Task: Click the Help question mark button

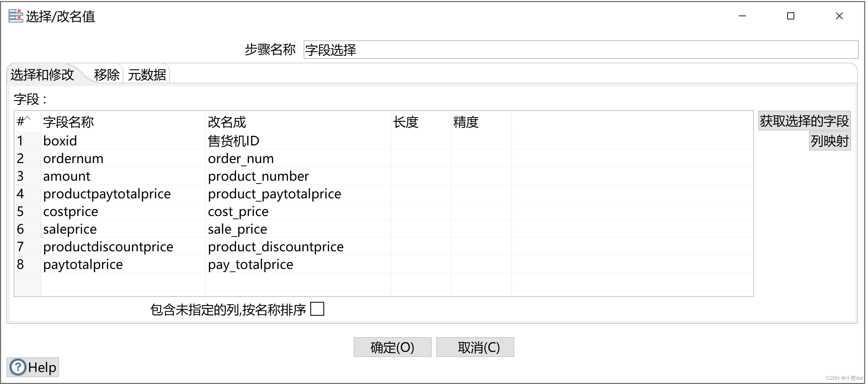Action: click(33, 367)
